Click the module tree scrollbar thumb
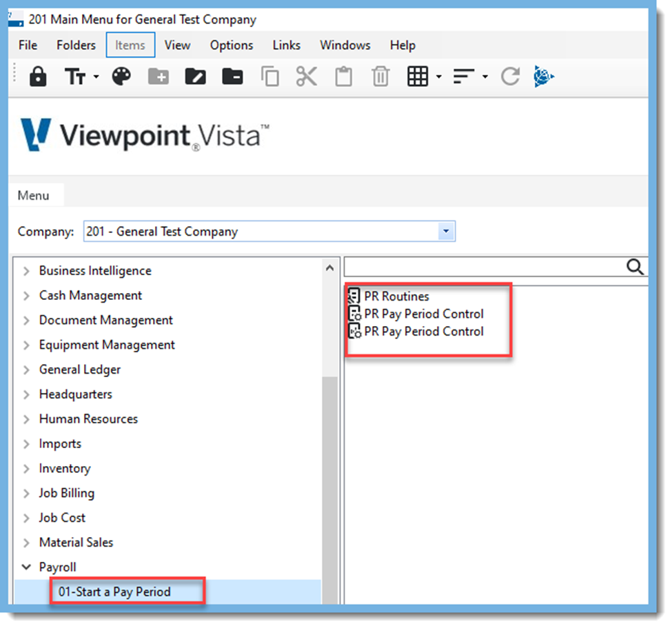Screen dimensions: 672x628 pyautogui.click(x=329, y=490)
